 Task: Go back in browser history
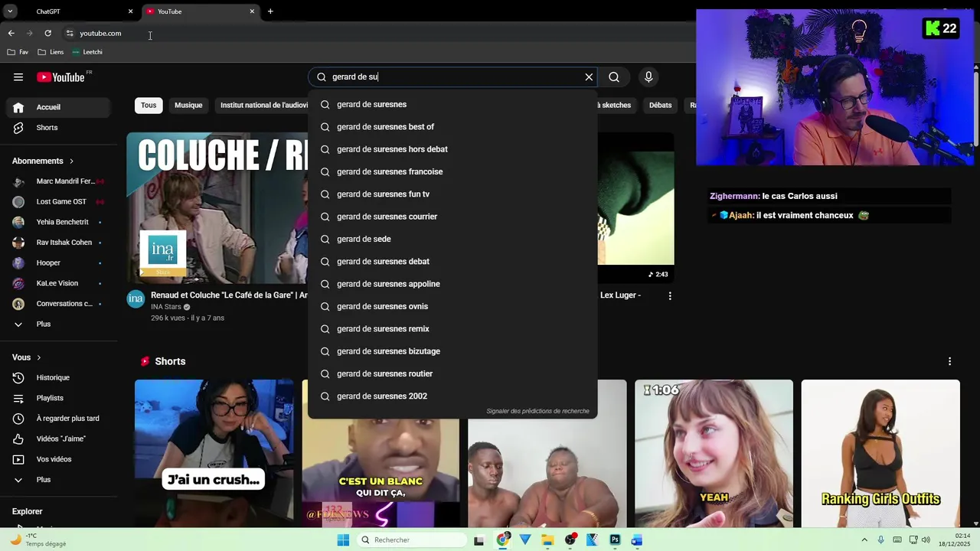pyautogui.click(x=11, y=34)
